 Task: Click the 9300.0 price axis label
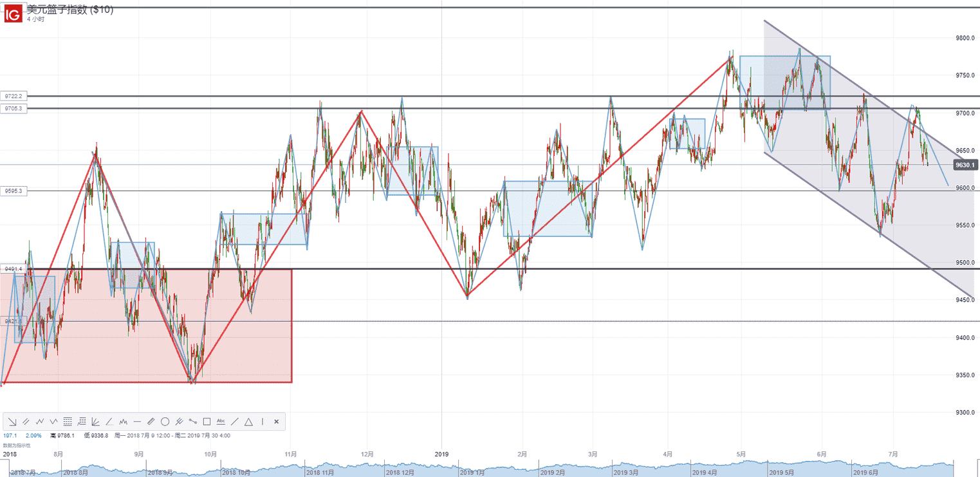coord(965,412)
